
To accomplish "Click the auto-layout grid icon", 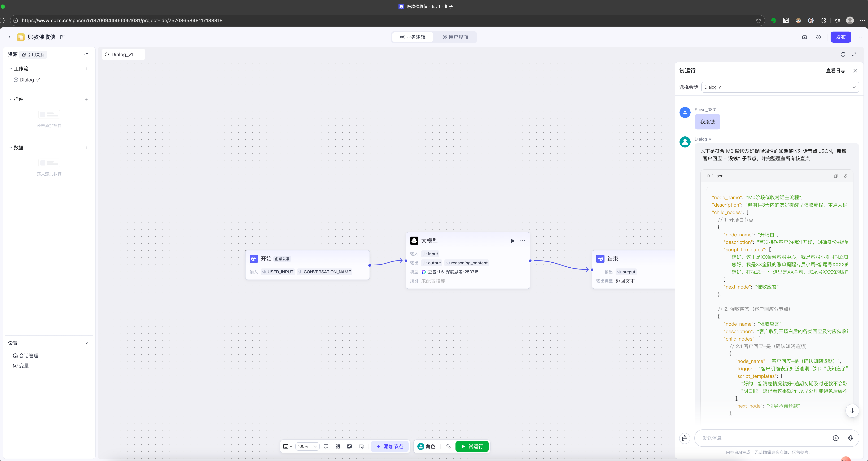I will click(x=338, y=446).
